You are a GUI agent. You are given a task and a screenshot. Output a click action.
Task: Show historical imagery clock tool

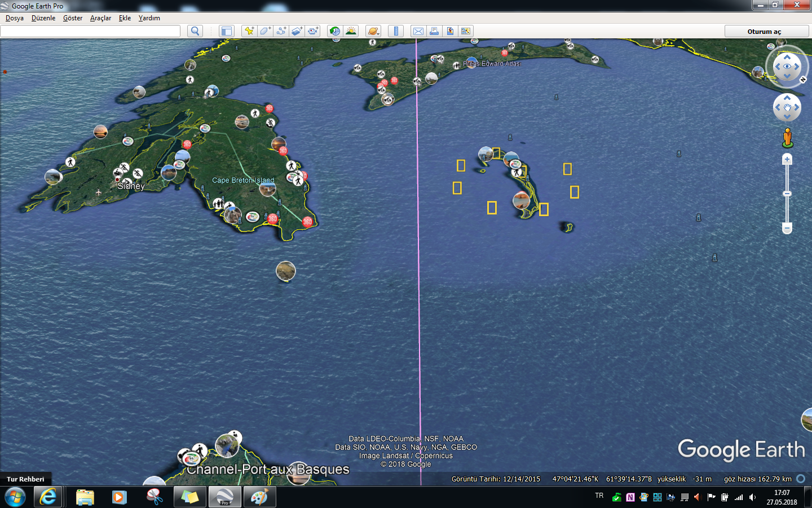tap(335, 31)
